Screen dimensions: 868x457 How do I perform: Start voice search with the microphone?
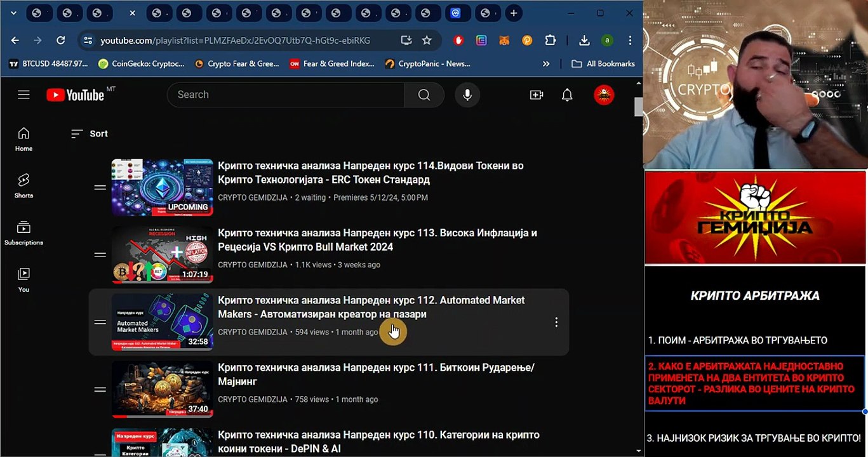click(467, 95)
